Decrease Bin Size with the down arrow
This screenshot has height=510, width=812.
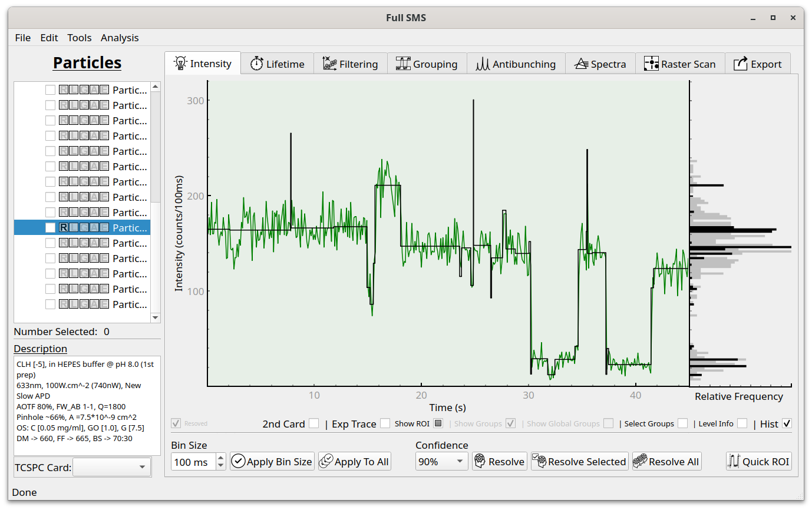coord(220,466)
